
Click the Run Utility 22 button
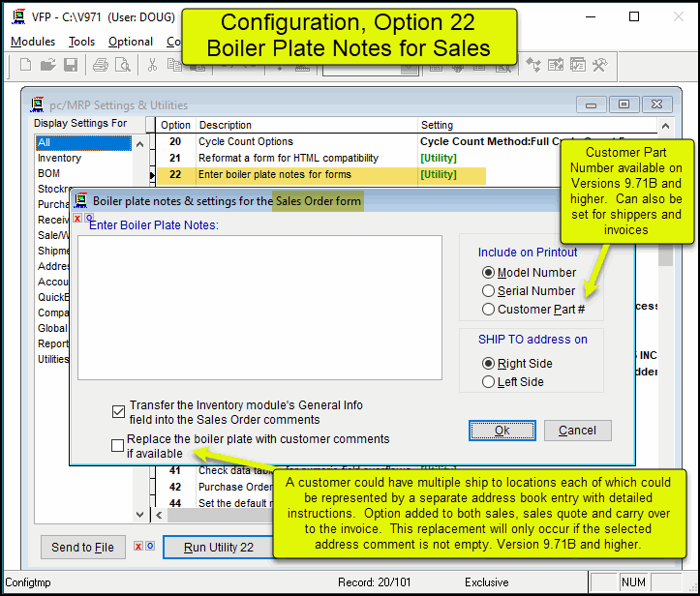pyautogui.click(x=218, y=548)
